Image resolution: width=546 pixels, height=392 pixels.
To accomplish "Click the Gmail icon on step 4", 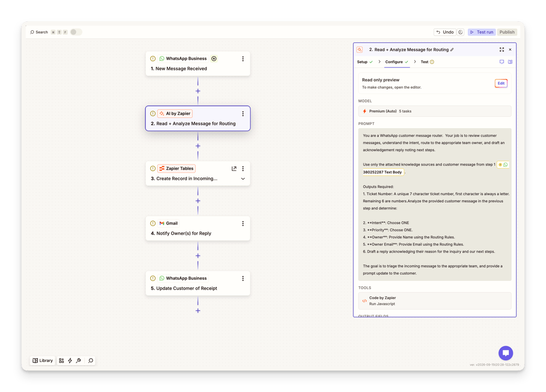I will (161, 224).
